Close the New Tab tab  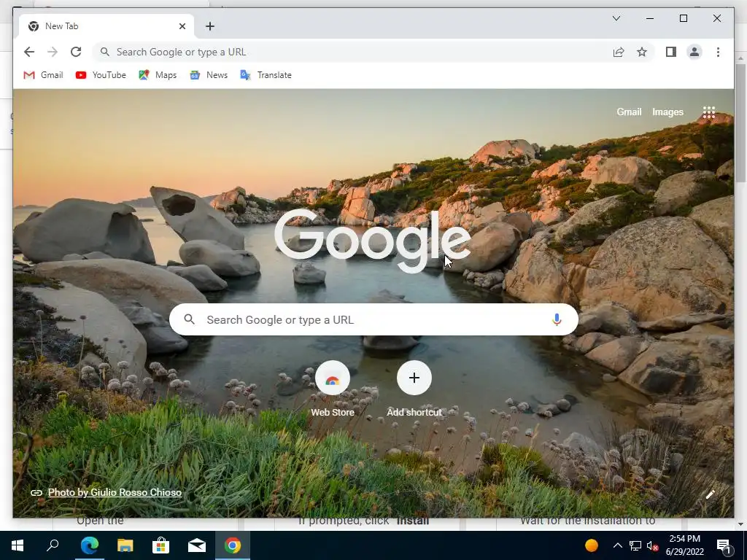[182, 26]
